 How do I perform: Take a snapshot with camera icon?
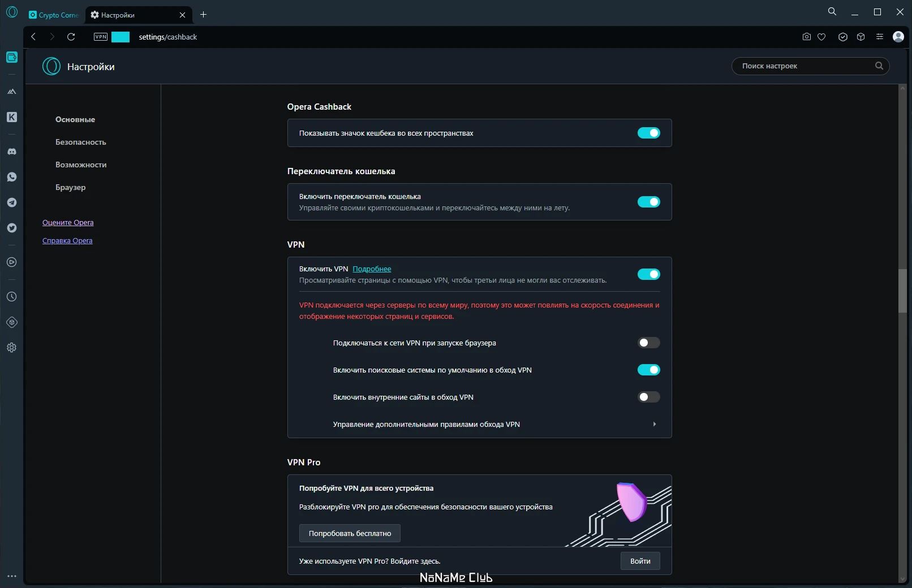pos(807,37)
